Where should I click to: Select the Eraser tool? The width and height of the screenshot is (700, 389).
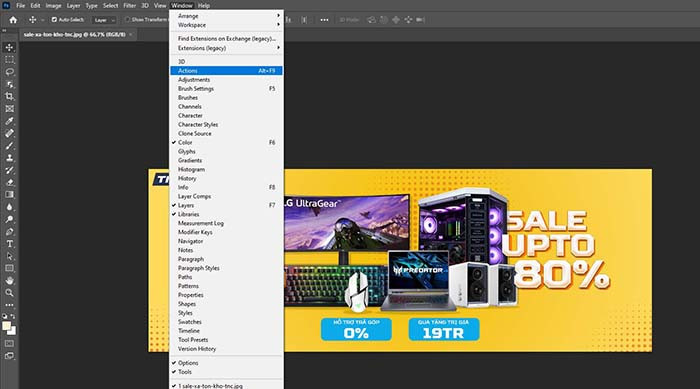click(x=9, y=182)
